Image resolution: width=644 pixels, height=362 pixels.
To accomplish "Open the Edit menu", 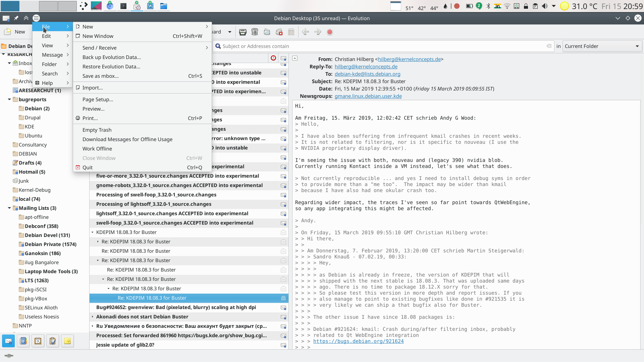I will 53,36.
